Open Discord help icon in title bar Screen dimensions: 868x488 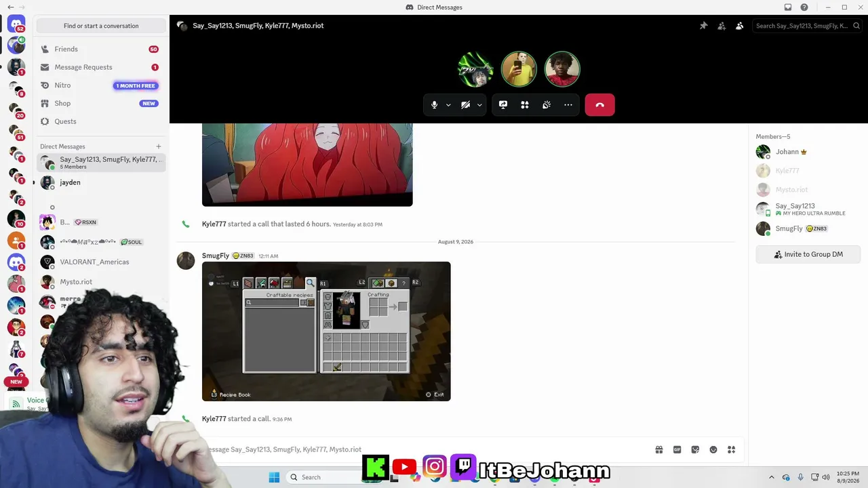[804, 7]
